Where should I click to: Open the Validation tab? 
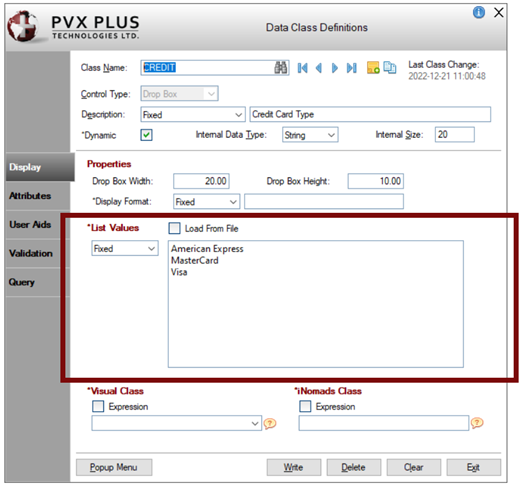31,253
